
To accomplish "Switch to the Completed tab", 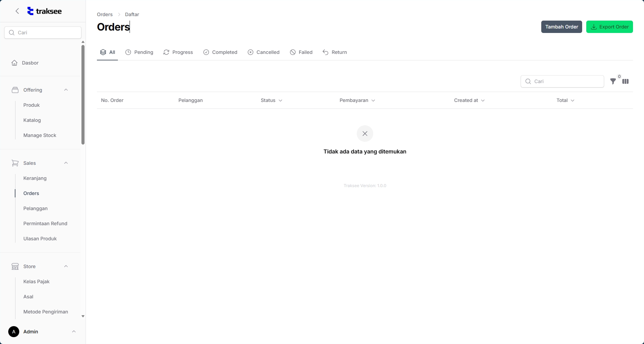I will 220,52.
